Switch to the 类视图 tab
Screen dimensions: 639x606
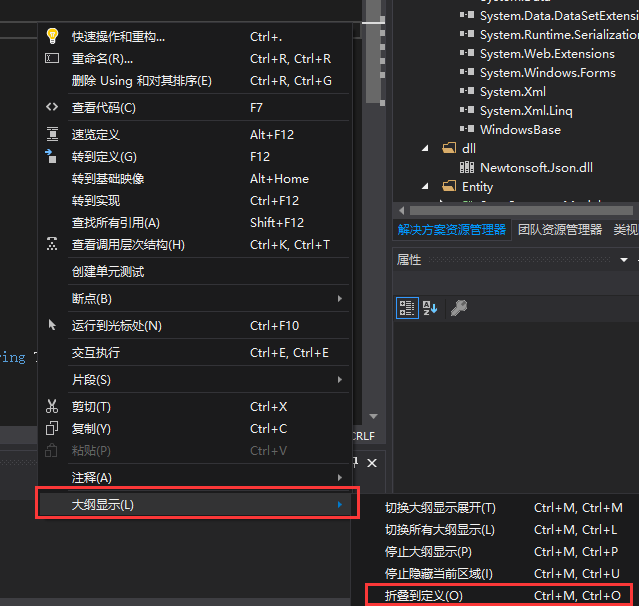626,229
